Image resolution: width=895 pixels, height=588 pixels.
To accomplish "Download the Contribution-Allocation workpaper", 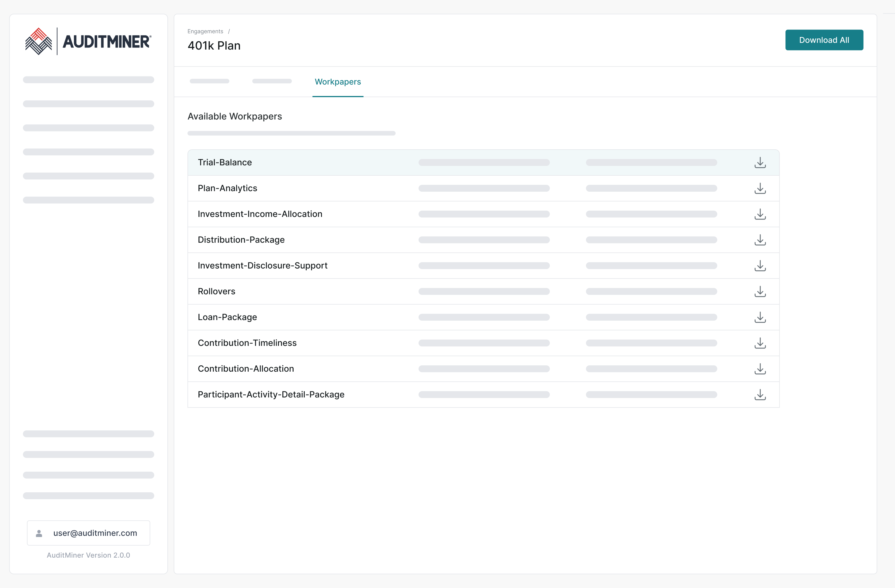I will pos(760,369).
